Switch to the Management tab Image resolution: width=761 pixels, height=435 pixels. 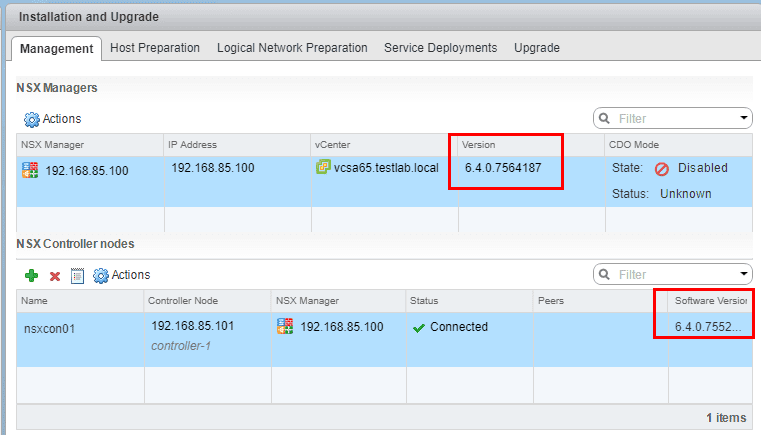click(x=56, y=49)
